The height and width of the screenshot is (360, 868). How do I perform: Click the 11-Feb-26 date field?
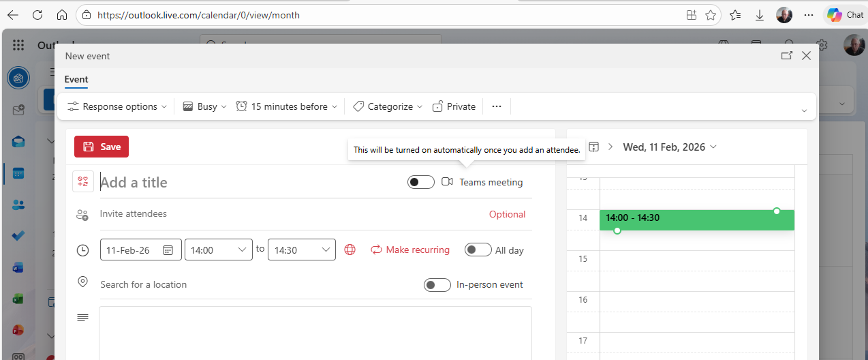(141, 250)
